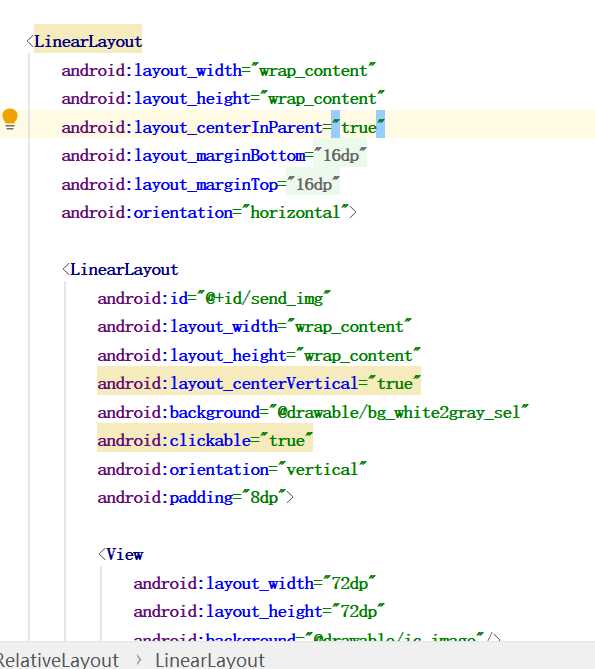Click the first layout_width "wrap_content" value
This screenshot has height=669, width=595.
pyautogui.click(x=313, y=70)
